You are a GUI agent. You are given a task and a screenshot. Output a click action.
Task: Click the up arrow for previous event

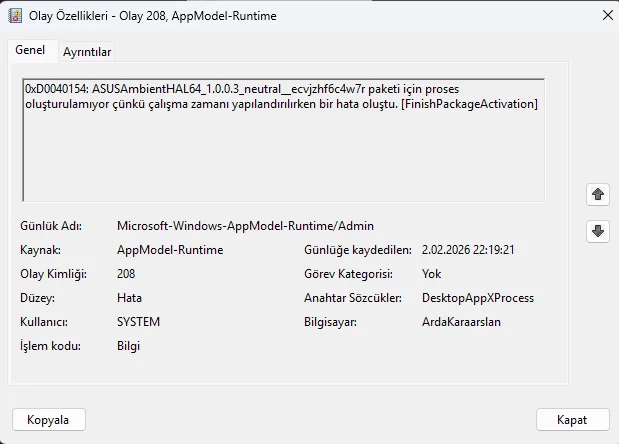[x=598, y=193]
